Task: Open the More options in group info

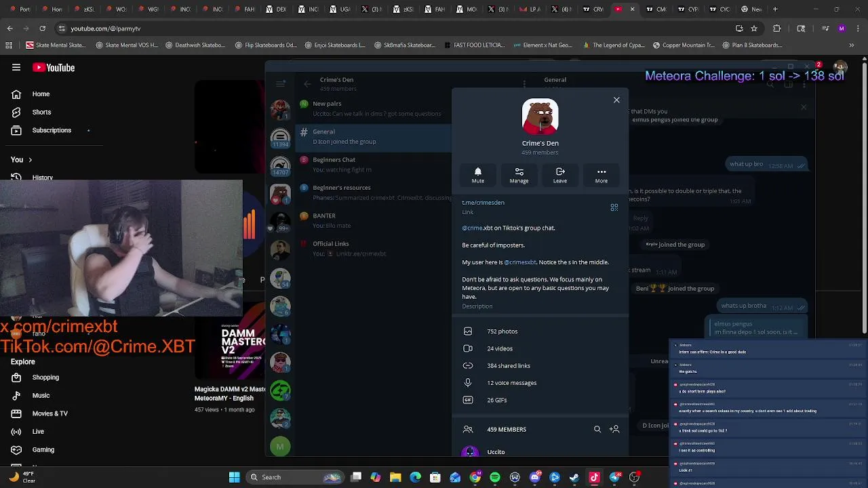Action: tap(601, 176)
